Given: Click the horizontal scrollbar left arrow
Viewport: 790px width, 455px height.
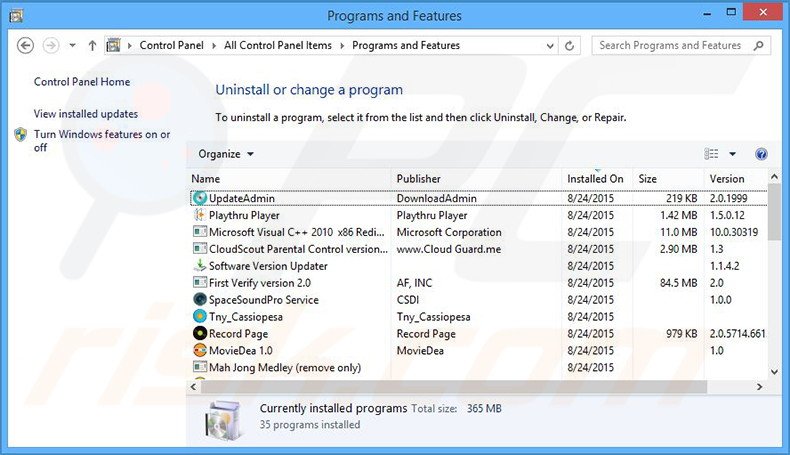Looking at the screenshot, I should click(193, 387).
